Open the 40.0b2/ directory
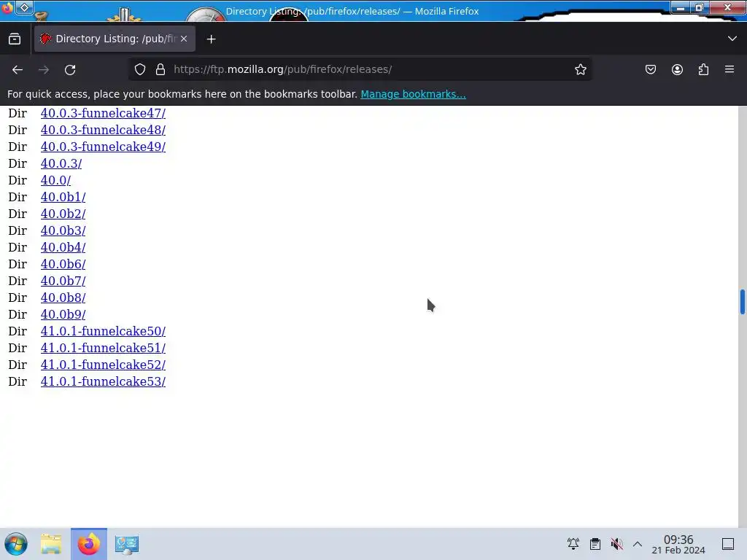747x560 pixels. point(63,214)
